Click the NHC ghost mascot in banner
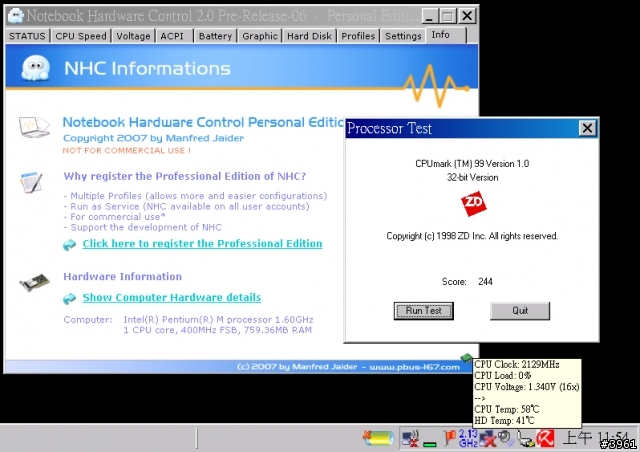The image size is (640, 452). point(36,67)
